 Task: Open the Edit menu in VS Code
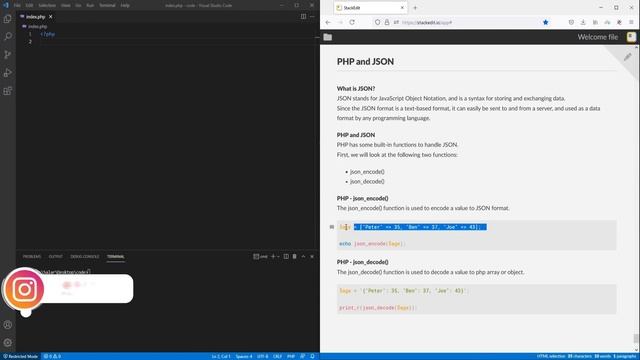click(x=29, y=5)
